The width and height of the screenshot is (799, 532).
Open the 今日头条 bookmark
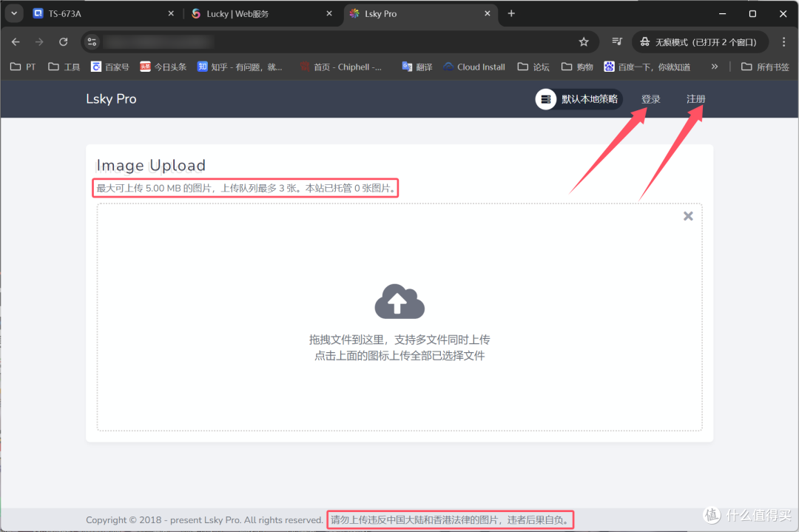point(163,67)
